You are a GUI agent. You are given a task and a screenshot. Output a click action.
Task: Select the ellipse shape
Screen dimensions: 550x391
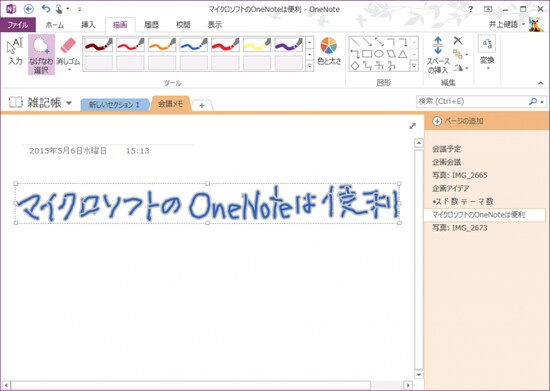coord(379,54)
